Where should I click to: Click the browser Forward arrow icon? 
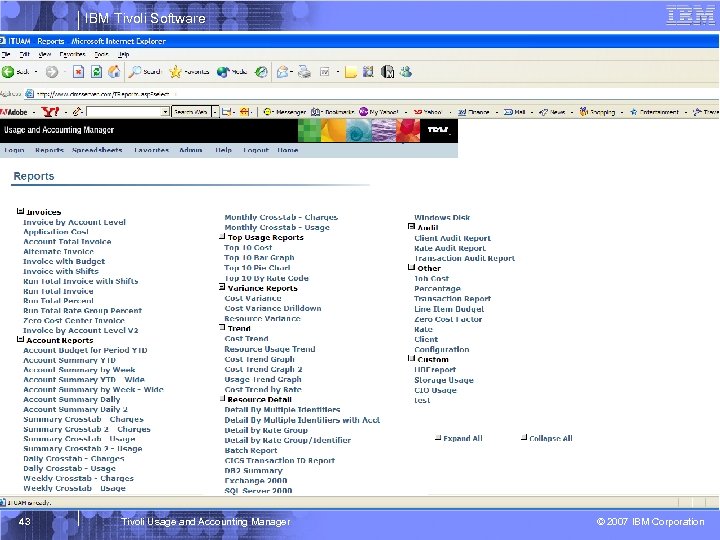click(51, 72)
